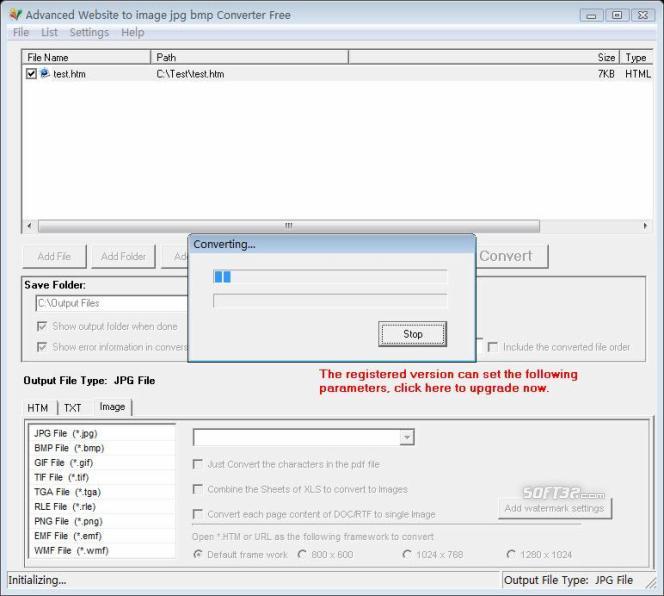Maximize the converter window
The width and height of the screenshot is (664, 596).
[617, 15]
